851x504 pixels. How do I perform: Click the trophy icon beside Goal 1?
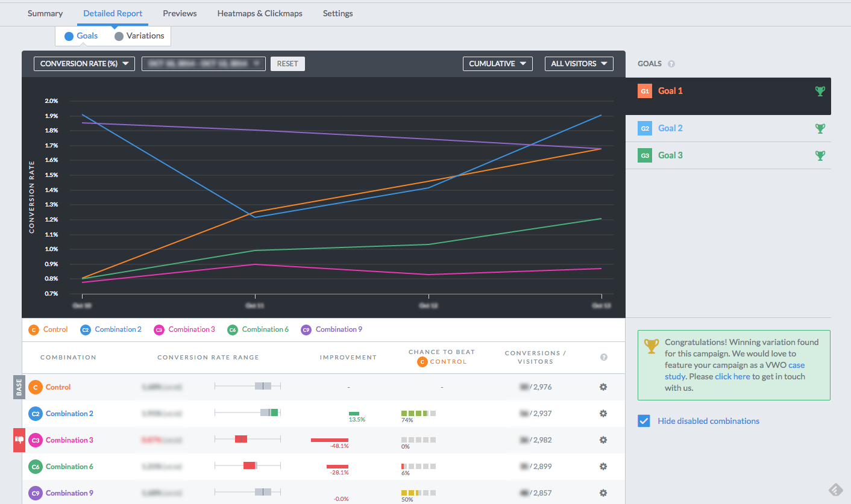pos(820,91)
